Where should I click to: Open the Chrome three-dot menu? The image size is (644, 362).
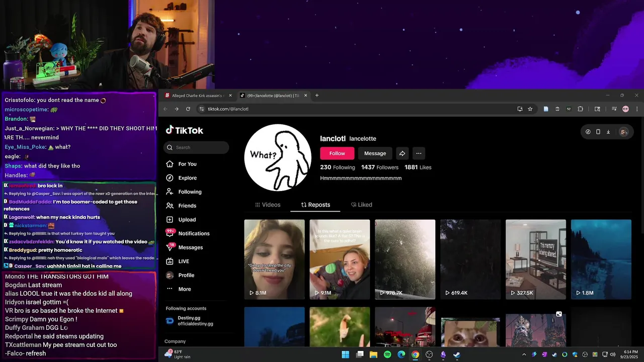637,109
